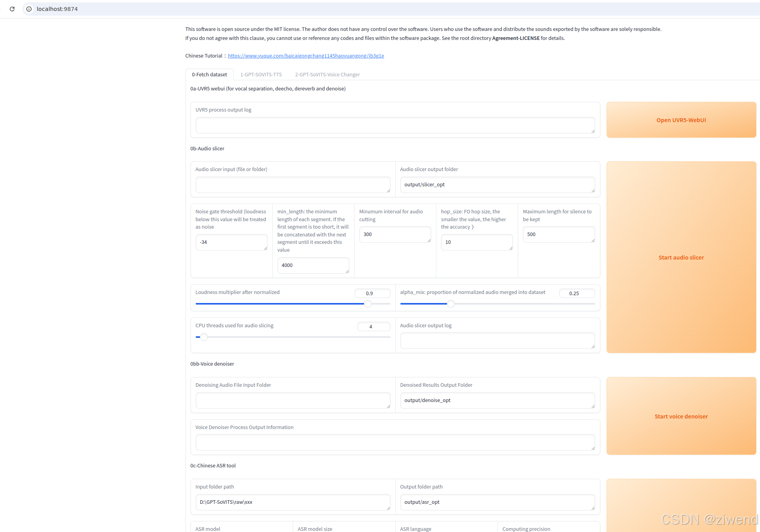Open the Chinese Tutorial yuque link

coord(306,56)
